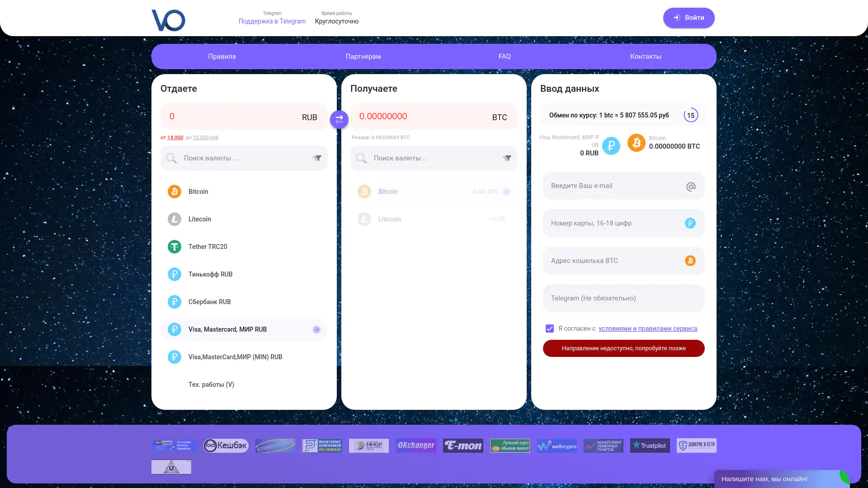
Task: Open Поддержка в Telegram link
Action: pos(272,21)
